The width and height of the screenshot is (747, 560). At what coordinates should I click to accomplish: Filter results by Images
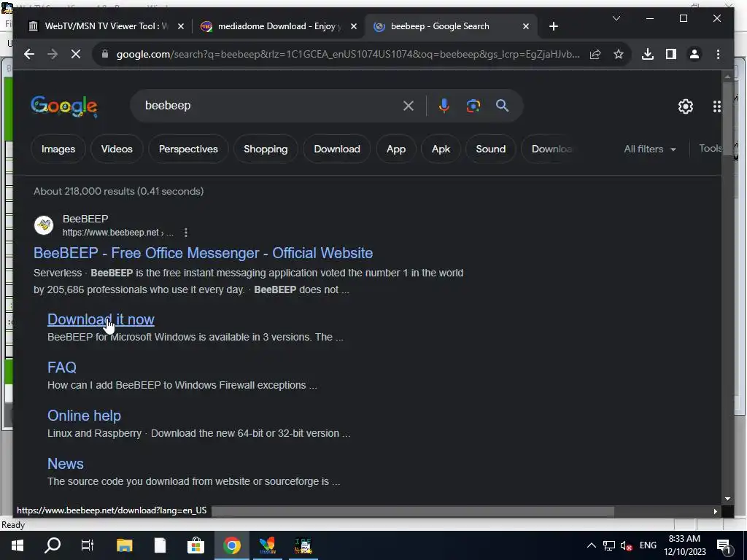tap(58, 149)
